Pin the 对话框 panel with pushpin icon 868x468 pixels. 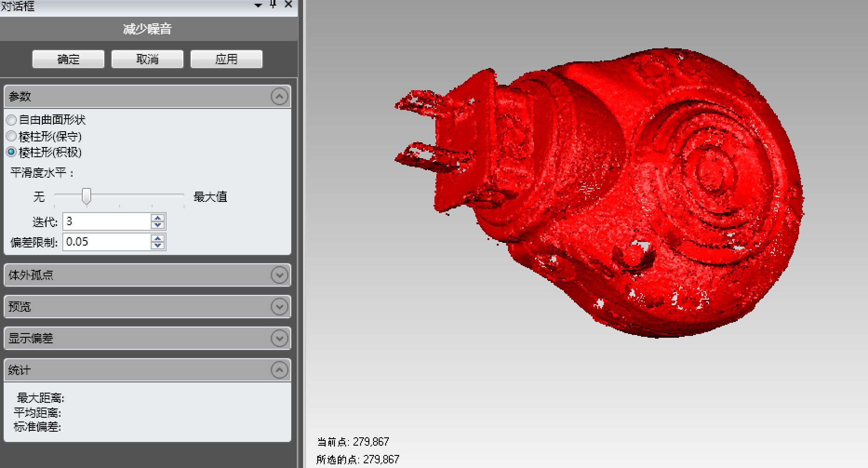click(x=273, y=4)
